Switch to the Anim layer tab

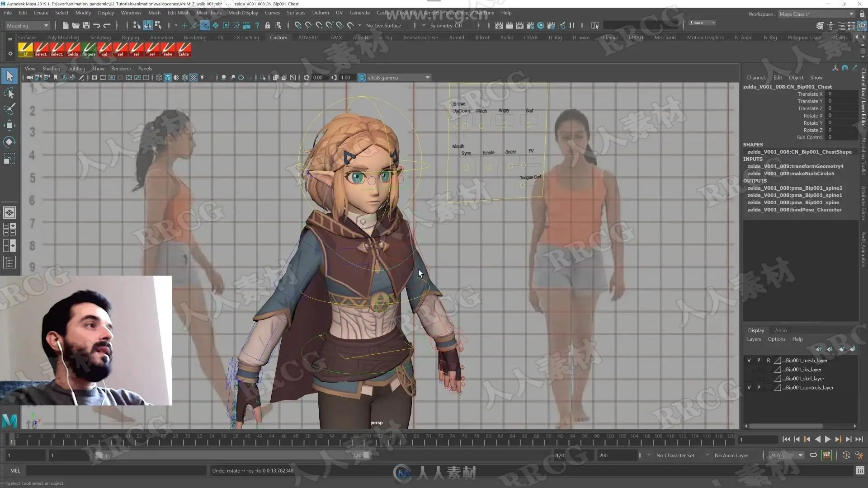tap(780, 330)
